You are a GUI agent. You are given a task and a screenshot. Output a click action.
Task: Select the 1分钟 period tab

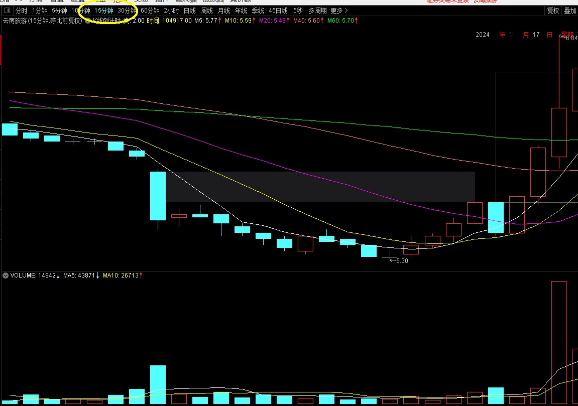click(39, 11)
